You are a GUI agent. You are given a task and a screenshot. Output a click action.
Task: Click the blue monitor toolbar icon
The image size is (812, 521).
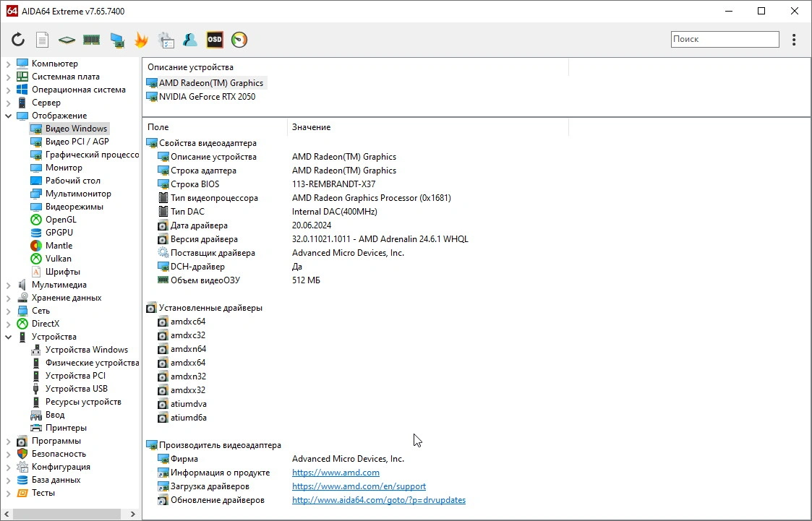point(117,40)
